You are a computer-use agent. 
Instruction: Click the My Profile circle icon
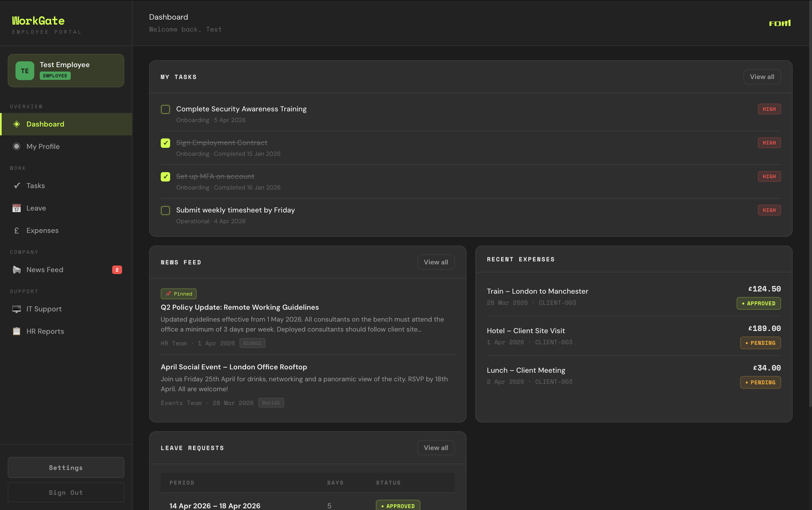17,146
